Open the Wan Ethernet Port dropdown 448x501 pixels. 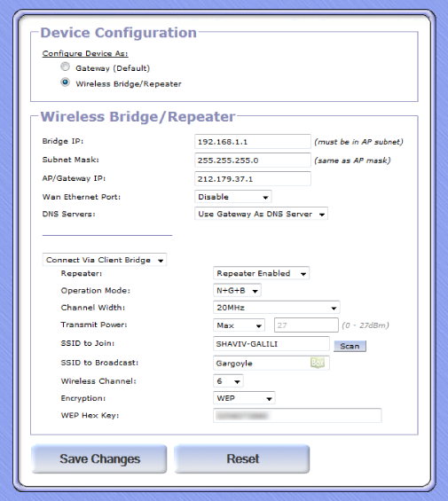coord(233,197)
